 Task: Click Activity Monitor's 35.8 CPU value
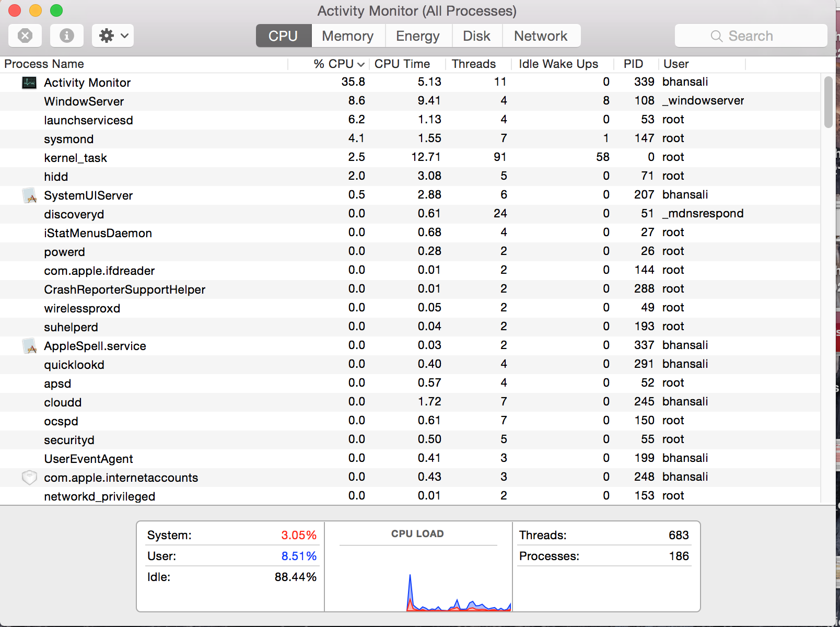click(353, 82)
